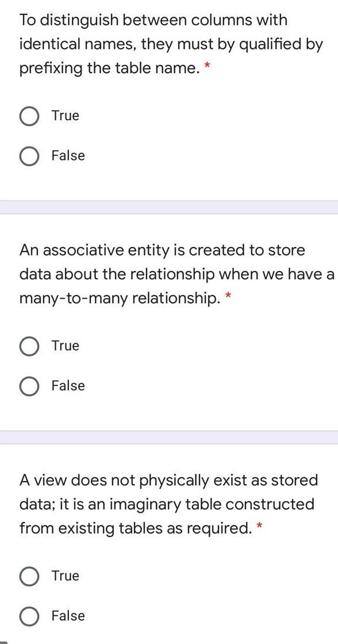
Task: Click the 'False' label under the first question
Action: (68, 155)
